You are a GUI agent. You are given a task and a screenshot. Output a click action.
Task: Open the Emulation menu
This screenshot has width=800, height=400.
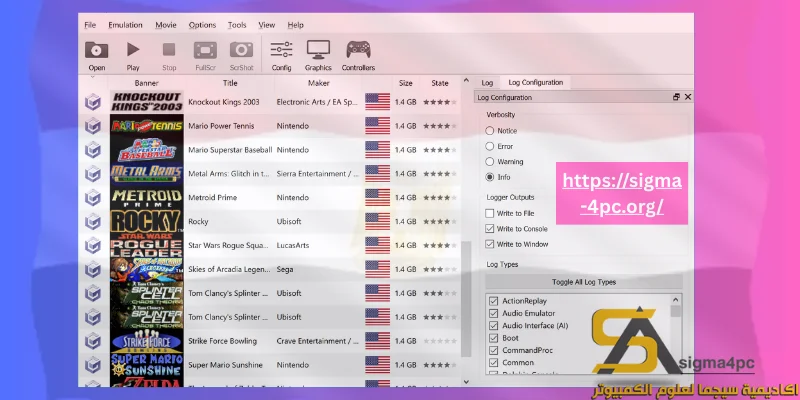125,25
